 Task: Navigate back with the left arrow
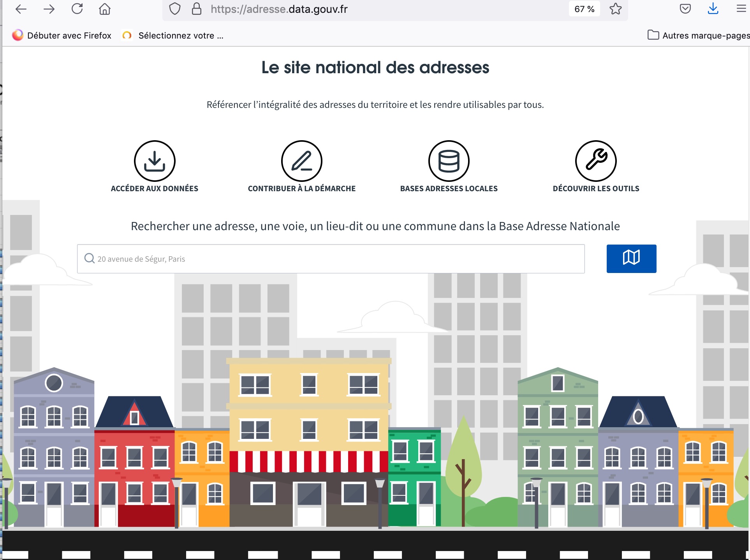point(21,9)
